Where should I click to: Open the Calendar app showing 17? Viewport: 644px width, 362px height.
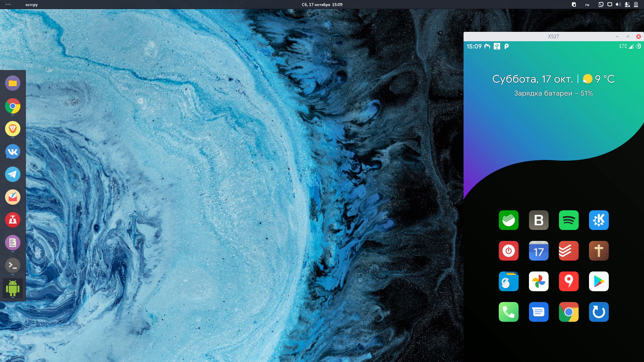(539, 251)
